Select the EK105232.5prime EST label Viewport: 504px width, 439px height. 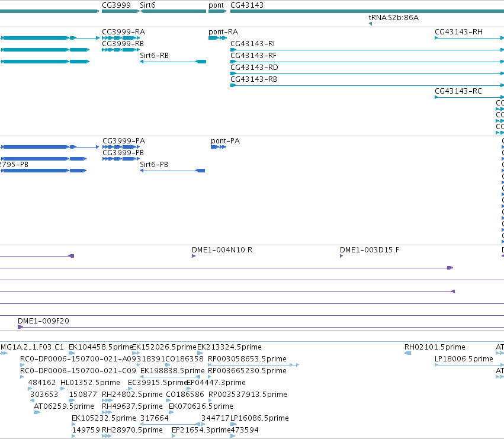coord(104,418)
